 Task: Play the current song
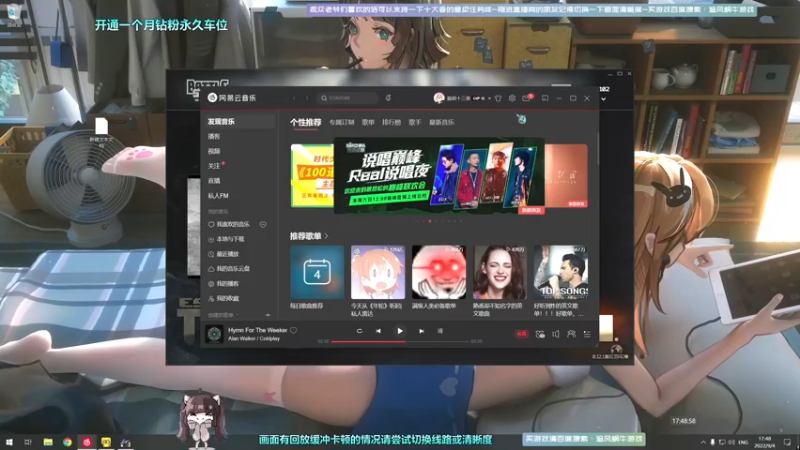399,331
